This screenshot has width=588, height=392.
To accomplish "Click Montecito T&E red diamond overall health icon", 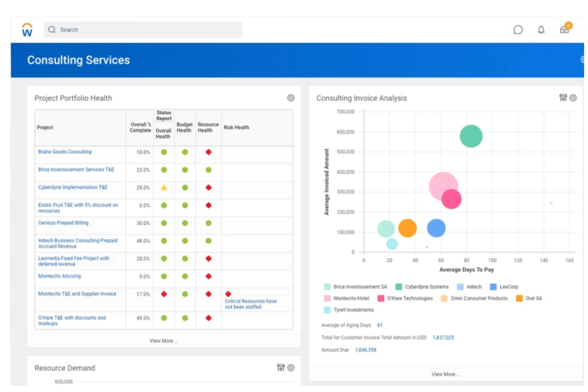I will point(164,294).
